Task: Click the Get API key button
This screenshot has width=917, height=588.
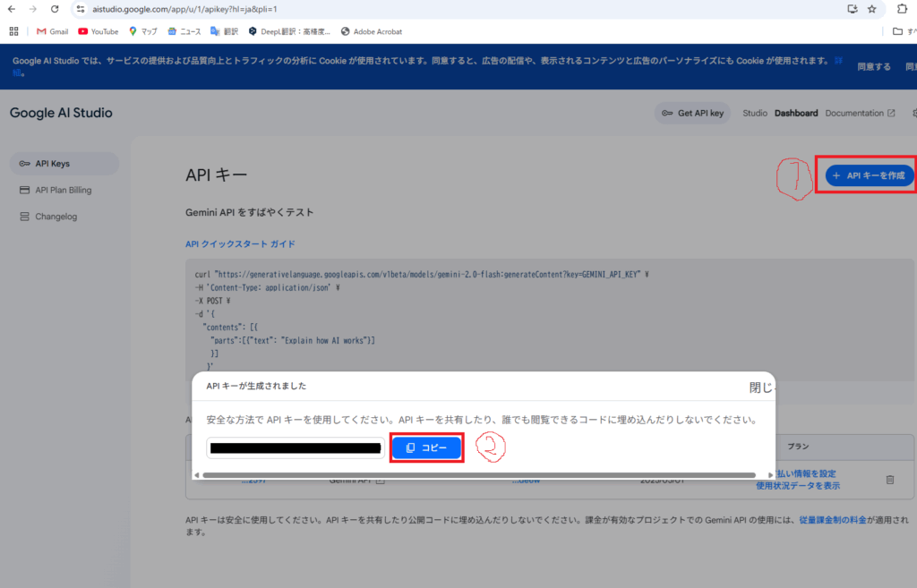Action: tap(692, 114)
